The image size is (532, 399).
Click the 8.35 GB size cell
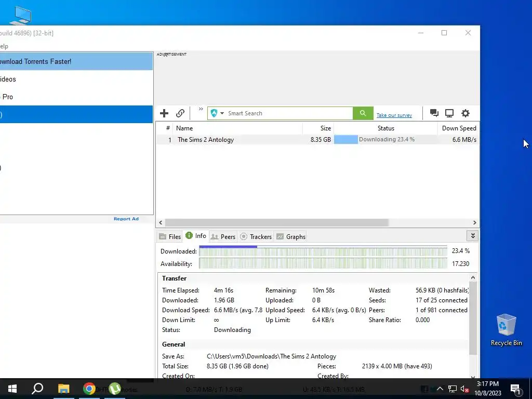(321, 139)
